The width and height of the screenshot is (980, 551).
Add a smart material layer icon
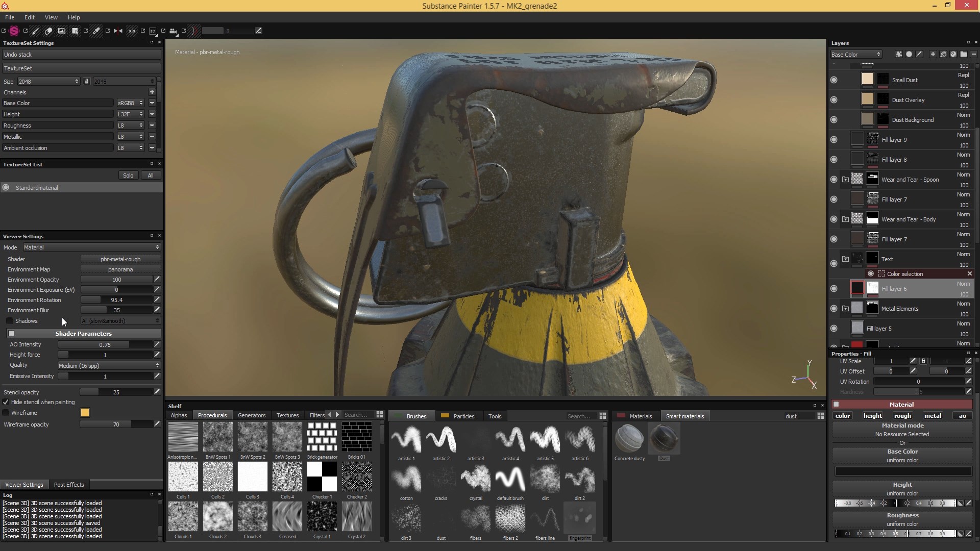click(953, 54)
